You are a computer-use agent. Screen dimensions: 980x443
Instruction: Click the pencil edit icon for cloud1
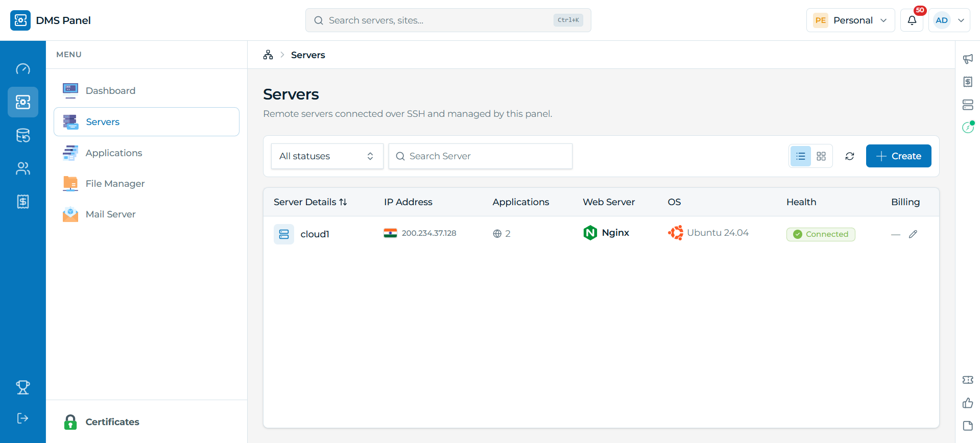click(x=913, y=234)
